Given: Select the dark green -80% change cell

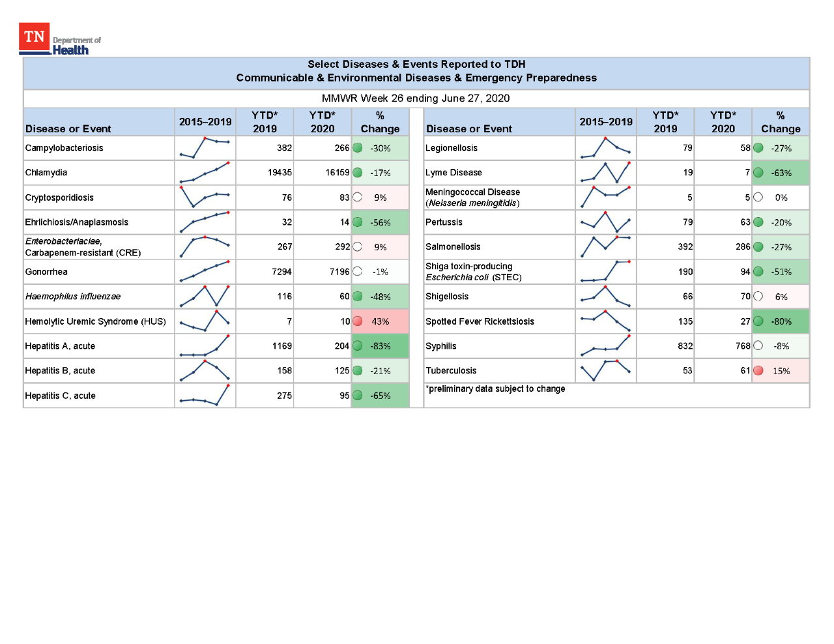Looking at the screenshot, I should (x=781, y=321).
